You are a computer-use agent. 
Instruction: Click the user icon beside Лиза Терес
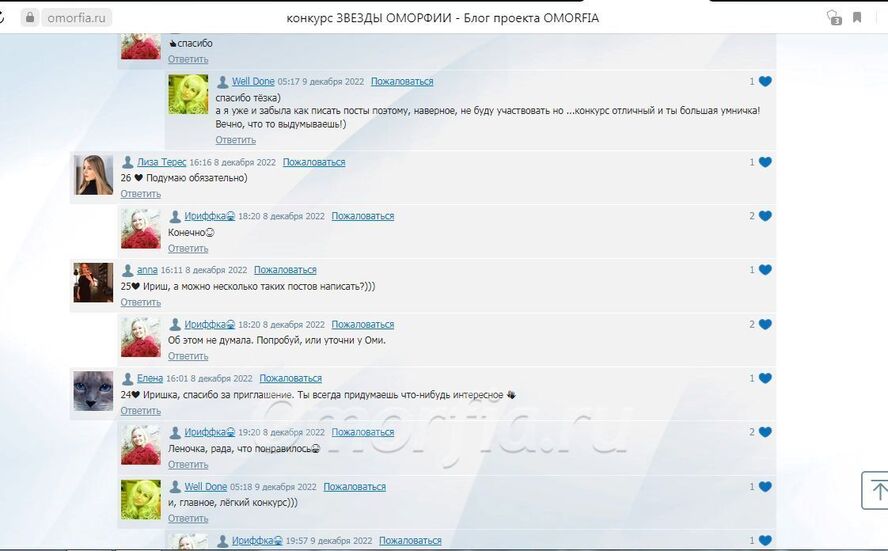[x=127, y=162]
